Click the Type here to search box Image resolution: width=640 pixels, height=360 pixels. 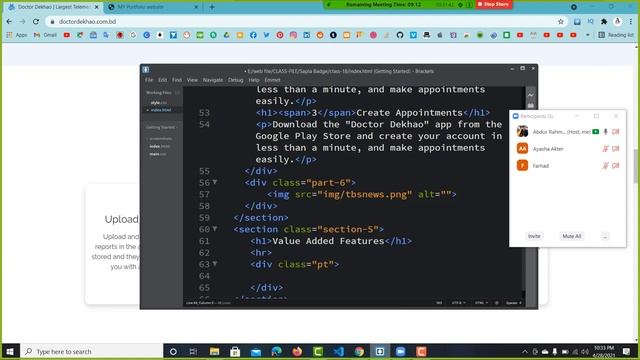click(91, 351)
